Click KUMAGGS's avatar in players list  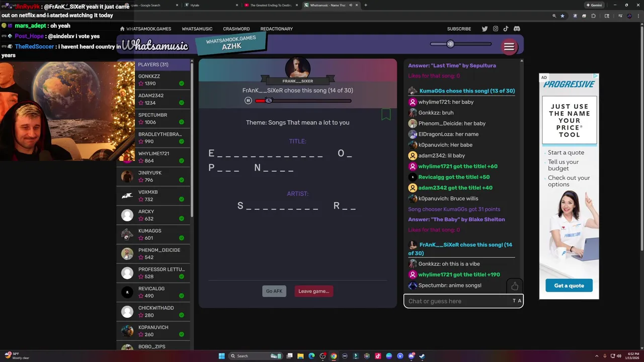click(127, 234)
